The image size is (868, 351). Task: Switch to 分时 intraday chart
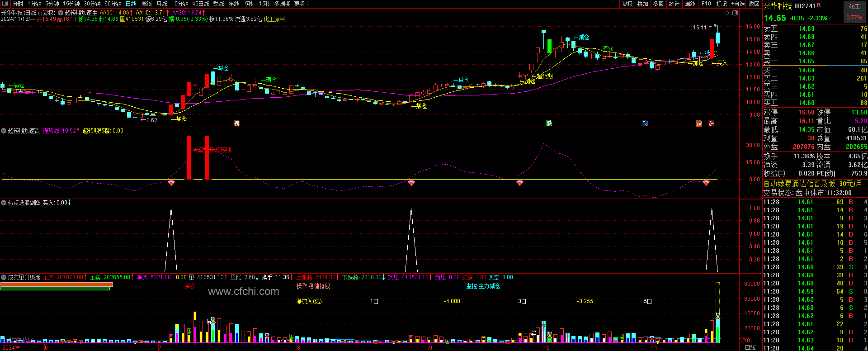pos(18,4)
